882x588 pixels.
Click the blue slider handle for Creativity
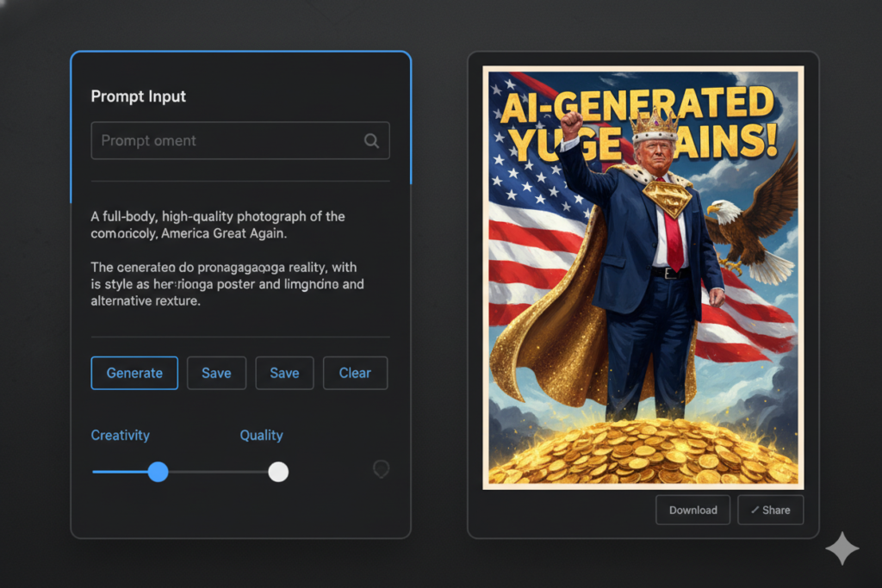pos(158,472)
